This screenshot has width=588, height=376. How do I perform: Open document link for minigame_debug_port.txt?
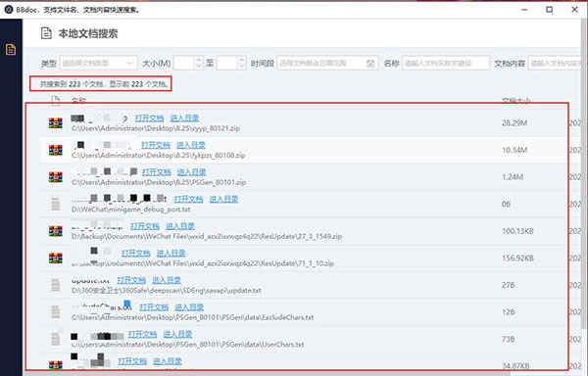point(188,199)
